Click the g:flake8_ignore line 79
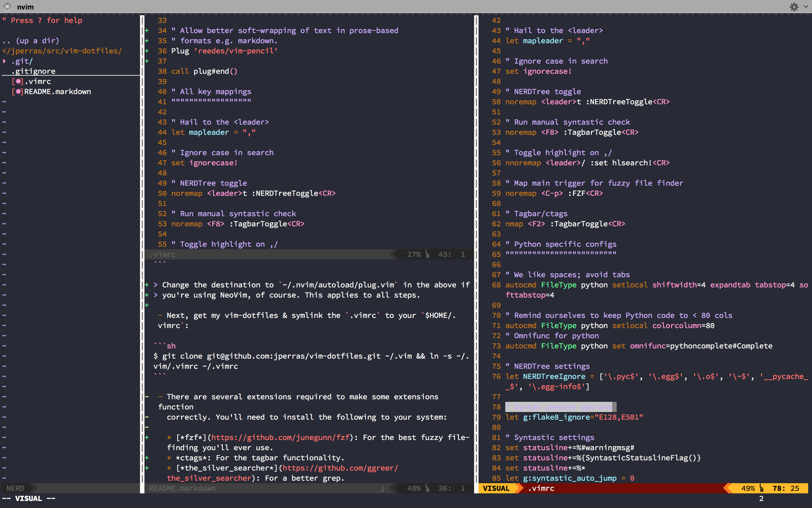Image resolution: width=812 pixels, height=508 pixels. point(574,417)
